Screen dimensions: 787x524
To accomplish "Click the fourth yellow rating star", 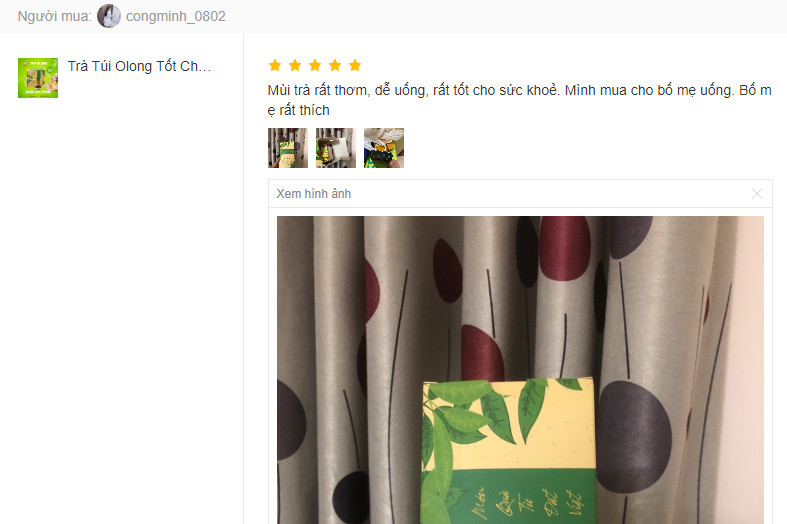I will point(335,65).
